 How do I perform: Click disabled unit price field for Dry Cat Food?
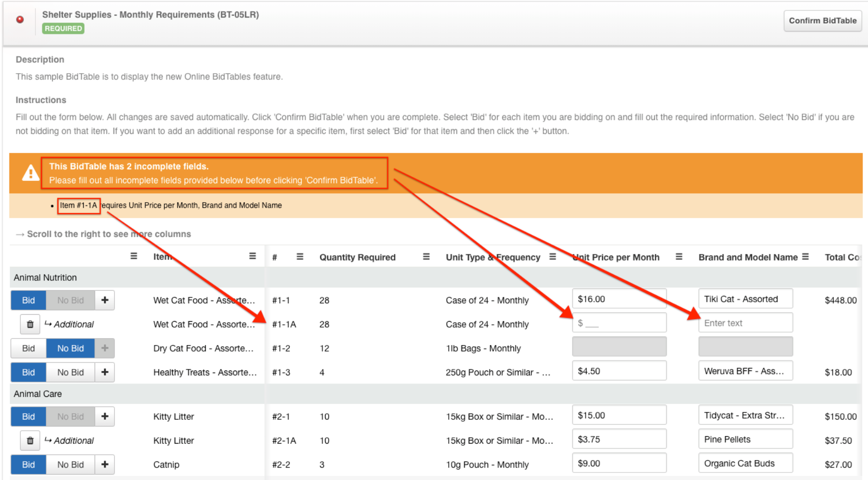coord(619,347)
